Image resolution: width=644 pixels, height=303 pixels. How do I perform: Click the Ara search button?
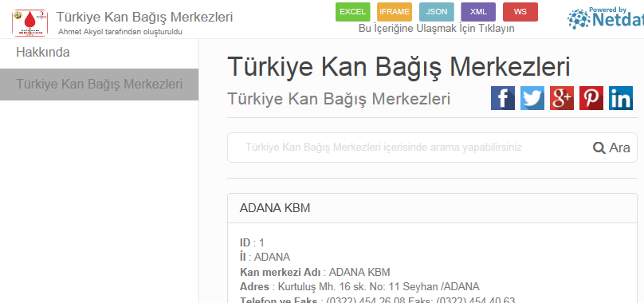coord(611,148)
